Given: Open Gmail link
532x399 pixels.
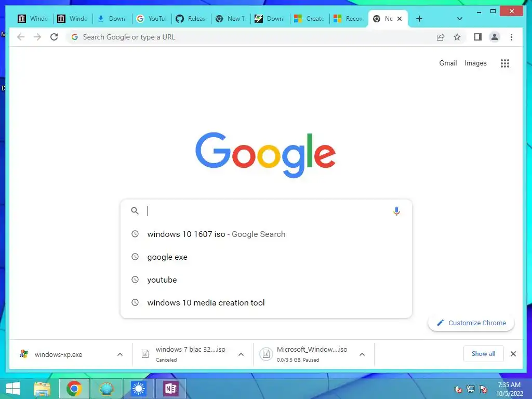Looking at the screenshot, I should coord(448,63).
